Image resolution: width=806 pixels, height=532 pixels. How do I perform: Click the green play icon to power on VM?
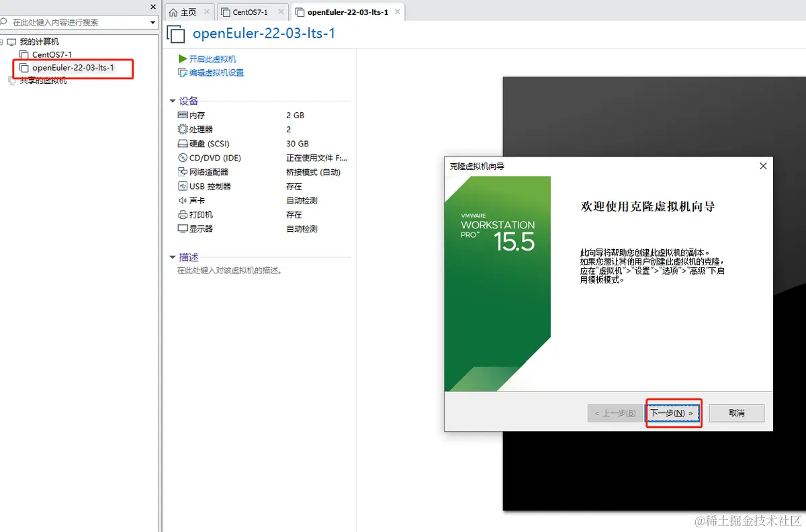click(x=183, y=59)
